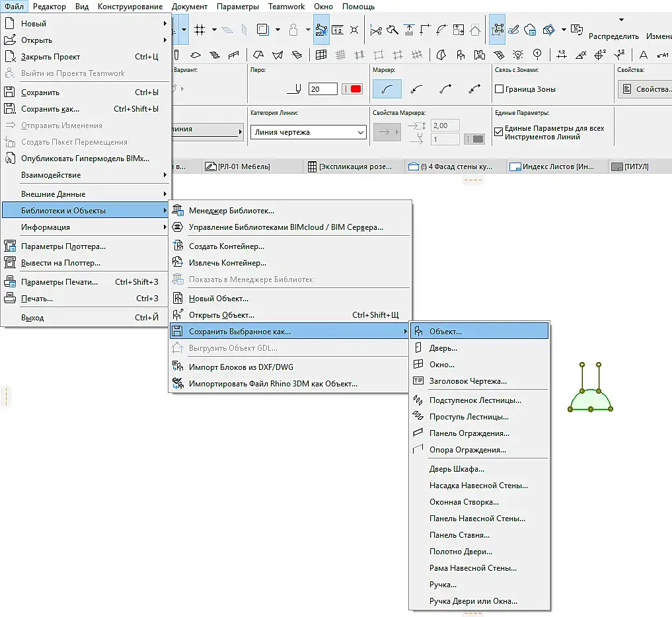
Task: Click the marker pen color swatch beside value 1
Action: 474,139
